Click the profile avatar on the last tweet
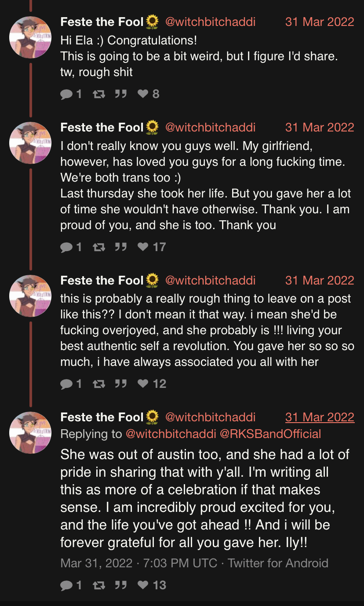Viewport: 364px width, 606px height. [x=30, y=433]
